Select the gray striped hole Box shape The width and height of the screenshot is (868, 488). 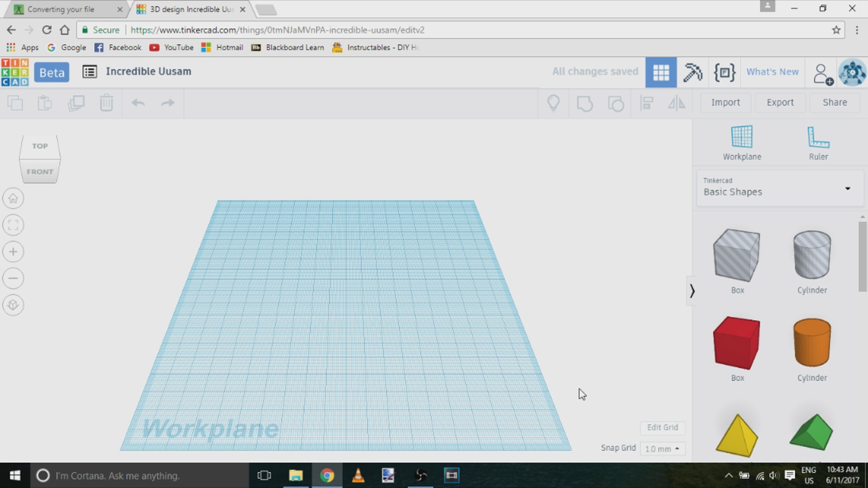coord(737,255)
